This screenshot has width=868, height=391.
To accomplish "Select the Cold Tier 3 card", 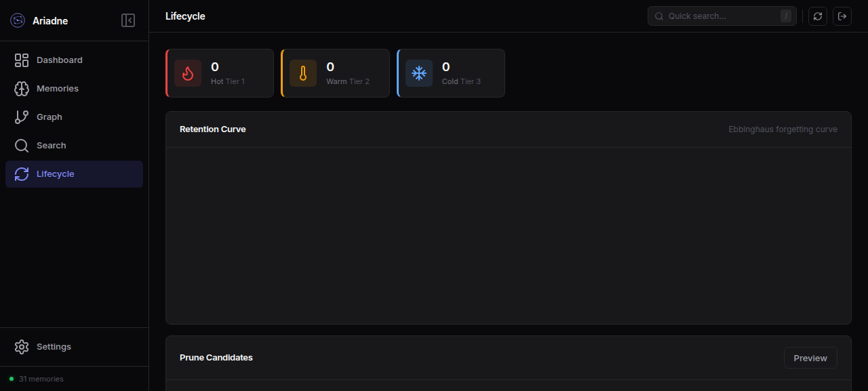I will (x=451, y=73).
